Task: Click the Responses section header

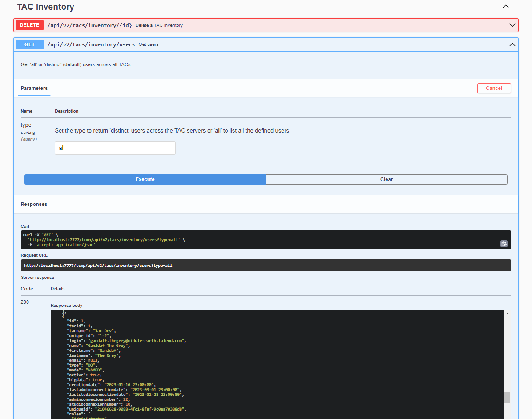Action: coord(34,204)
